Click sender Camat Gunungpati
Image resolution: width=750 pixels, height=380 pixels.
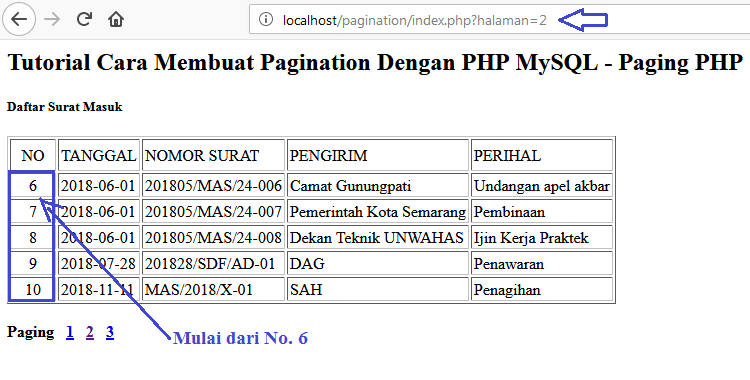coord(378,186)
